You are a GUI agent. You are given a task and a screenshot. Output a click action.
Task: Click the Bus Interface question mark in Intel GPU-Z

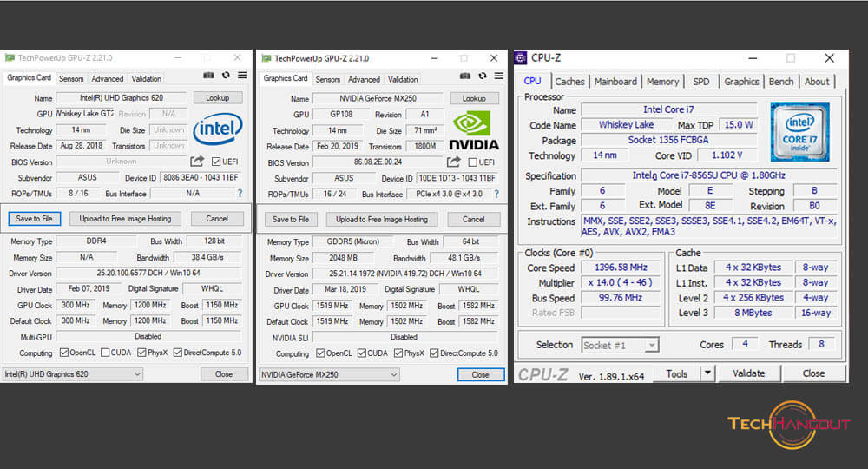(240, 194)
